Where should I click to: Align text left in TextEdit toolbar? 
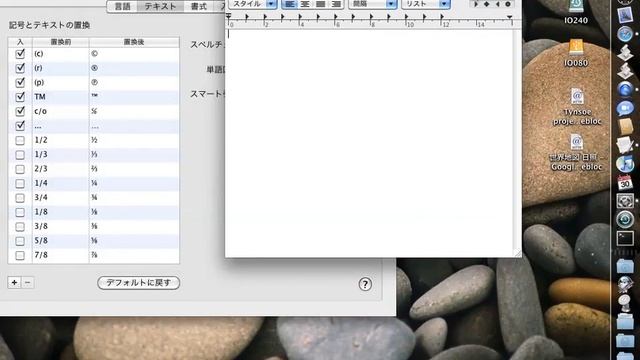(289, 4)
